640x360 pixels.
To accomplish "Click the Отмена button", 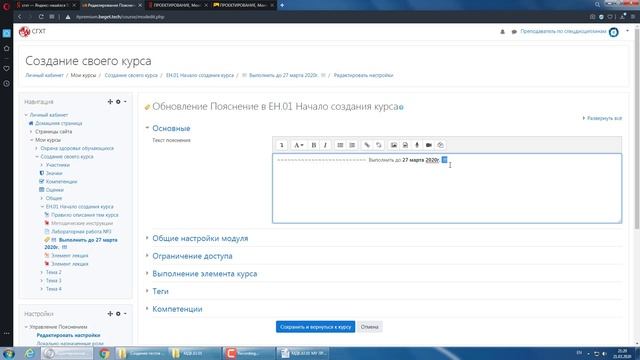I will click(369, 327).
